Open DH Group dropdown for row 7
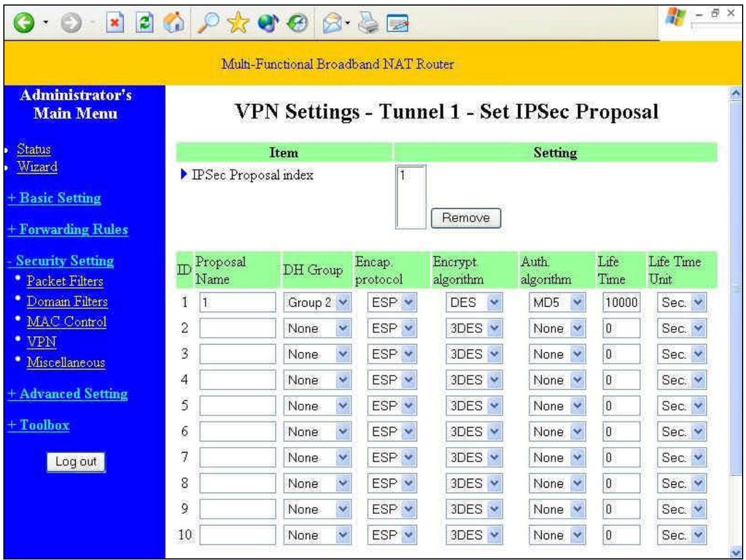 pyautogui.click(x=317, y=458)
